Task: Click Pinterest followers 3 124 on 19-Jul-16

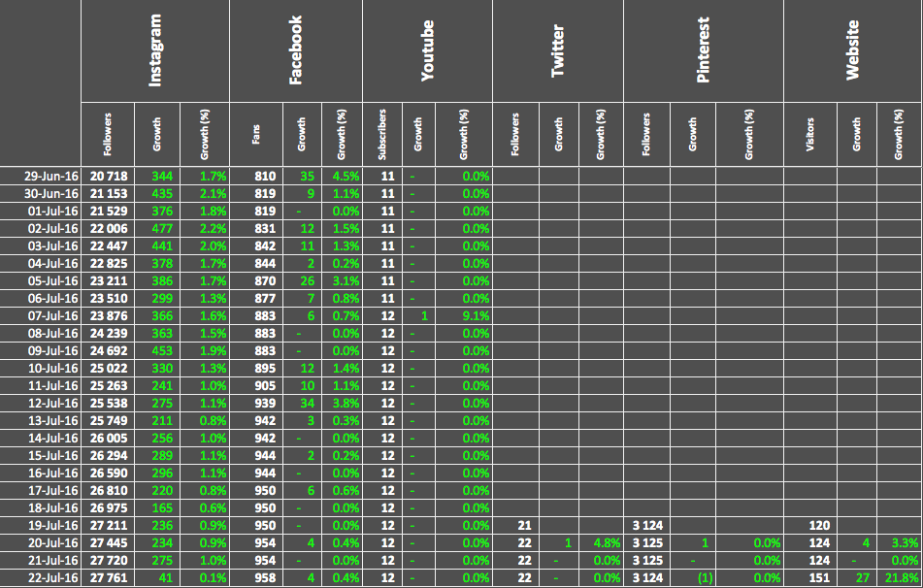Action: point(647,525)
